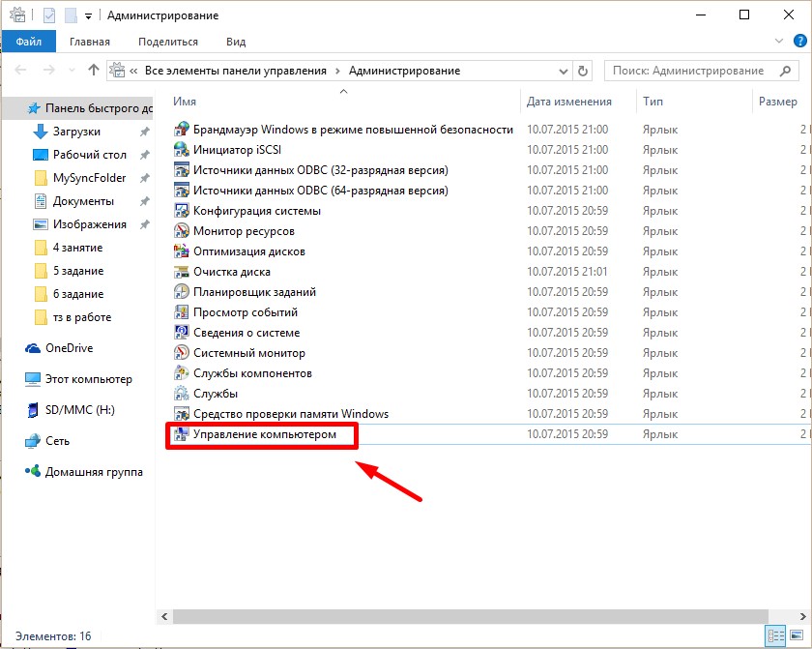The image size is (812, 649).
Task: Sort by the Дата изменения column header
Action: (x=569, y=102)
